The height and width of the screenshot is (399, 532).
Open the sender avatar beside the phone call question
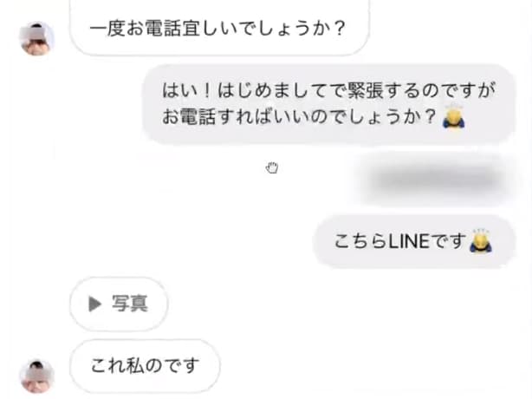tap(36, 38)
